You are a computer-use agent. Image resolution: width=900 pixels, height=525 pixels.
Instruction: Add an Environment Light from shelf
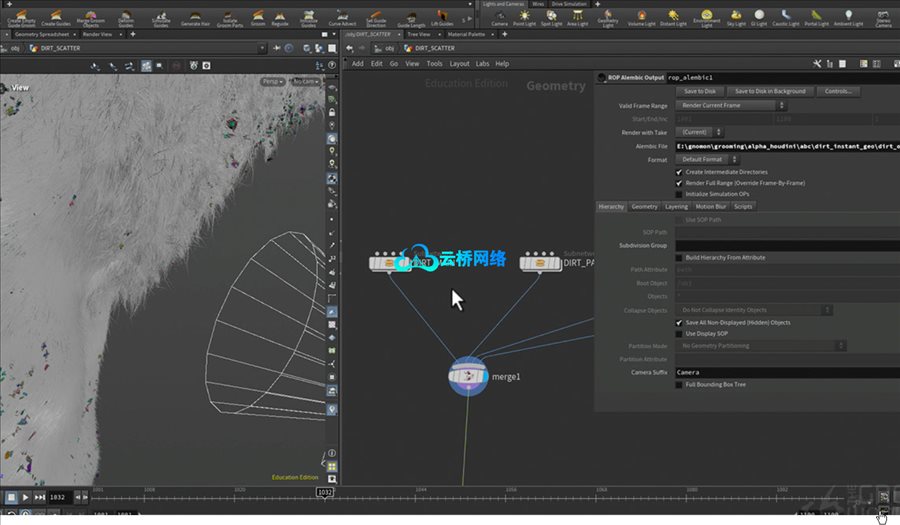[x=706, y=17]
